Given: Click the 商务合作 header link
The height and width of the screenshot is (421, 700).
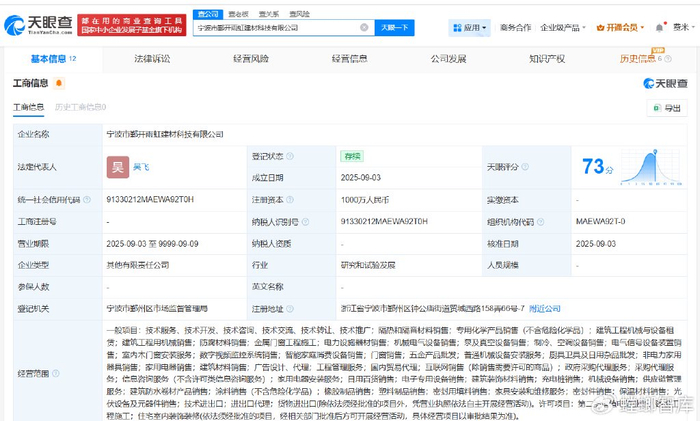Looking at the screenshot, I should (515, 28).
